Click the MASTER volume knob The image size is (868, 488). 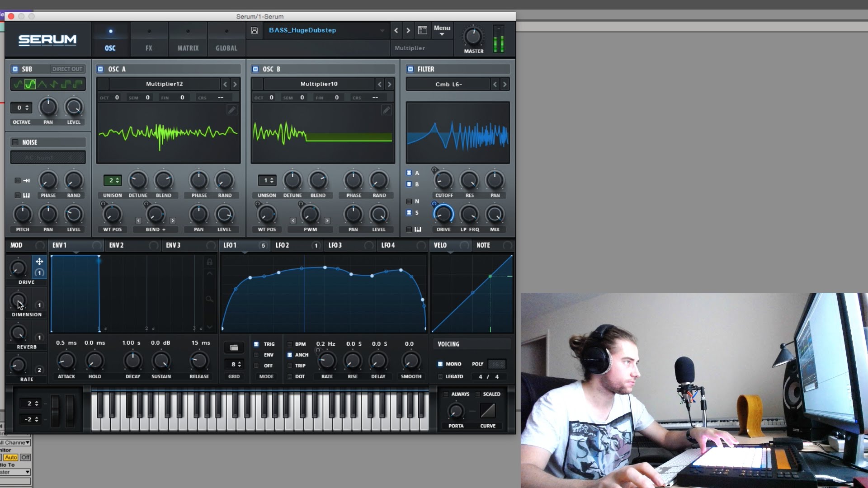473,37
